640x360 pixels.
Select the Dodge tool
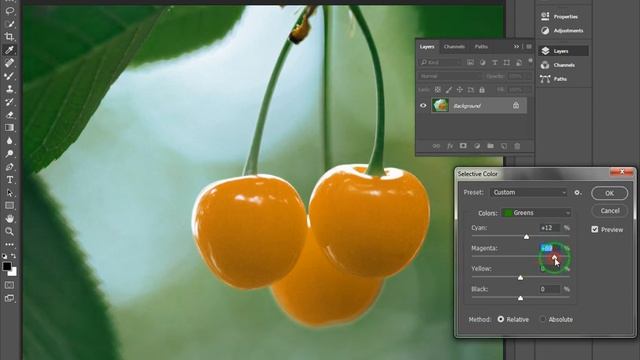[9, 154]
